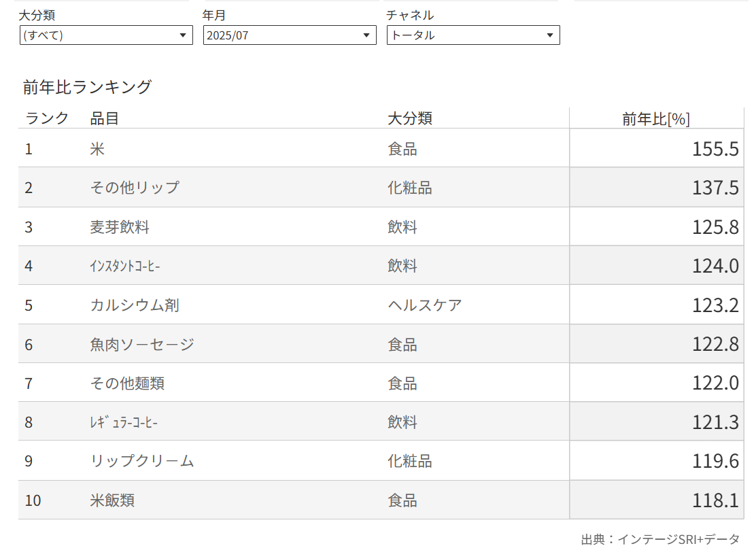Select the 大分類 table column header
Viewport: 756px width, 548px height.
[x=410, y=118]
